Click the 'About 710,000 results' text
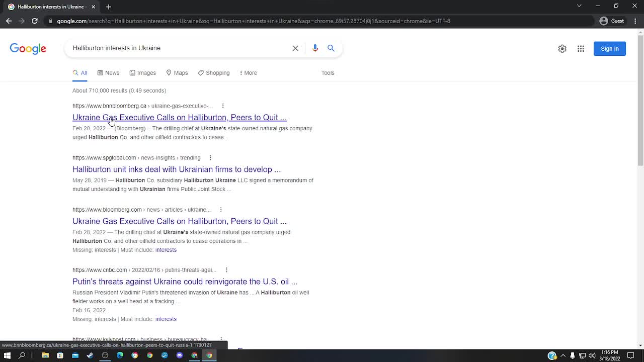 point(119,90)
